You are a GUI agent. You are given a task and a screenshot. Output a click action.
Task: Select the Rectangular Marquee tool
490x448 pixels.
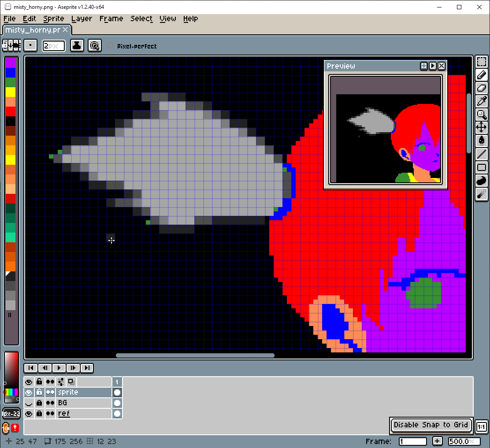481,62
